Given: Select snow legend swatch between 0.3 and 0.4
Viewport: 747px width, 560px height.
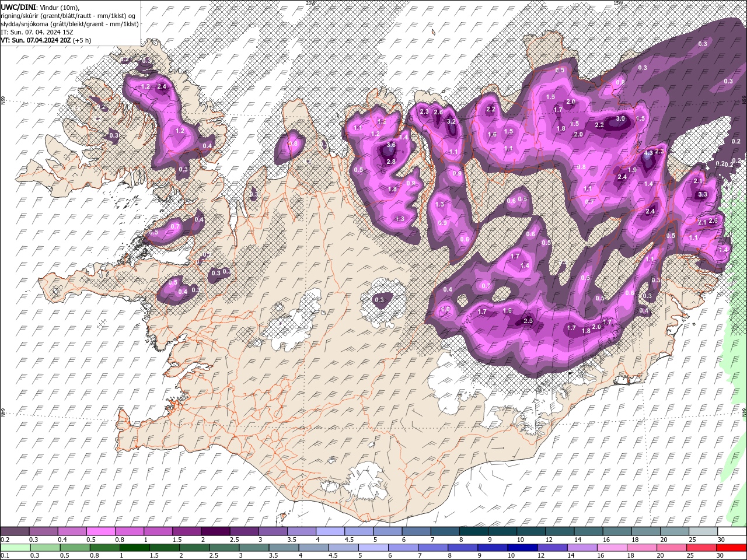Looking at the screenshot, I should coord(43,531).
